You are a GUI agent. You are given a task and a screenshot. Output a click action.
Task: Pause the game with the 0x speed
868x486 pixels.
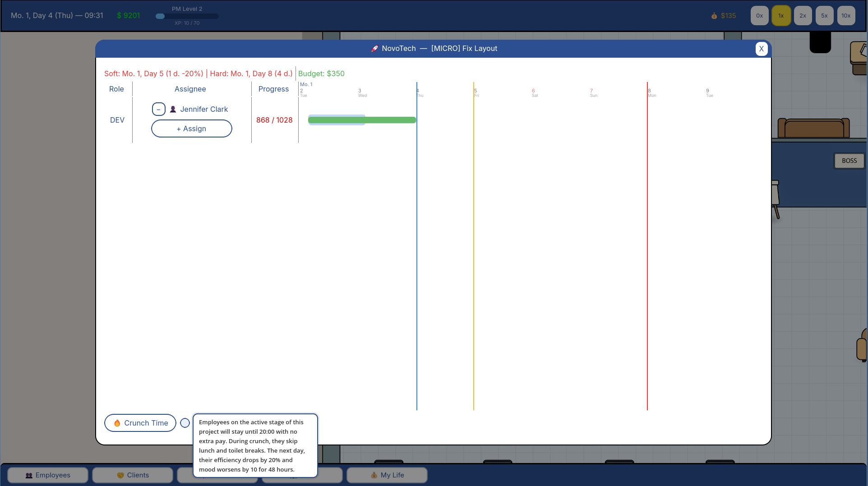(760, 16)
